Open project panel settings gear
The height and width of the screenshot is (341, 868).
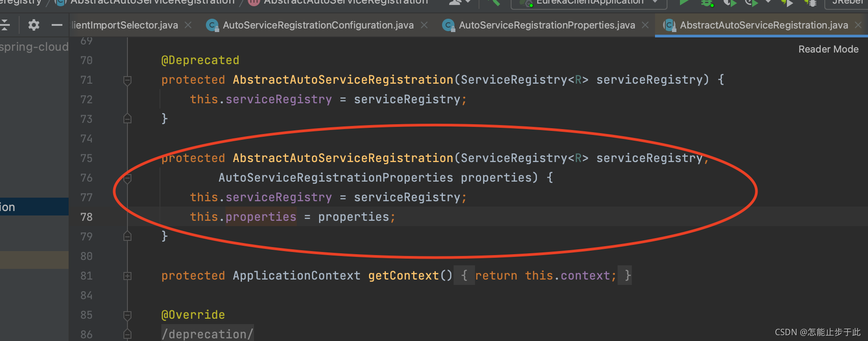33,25
